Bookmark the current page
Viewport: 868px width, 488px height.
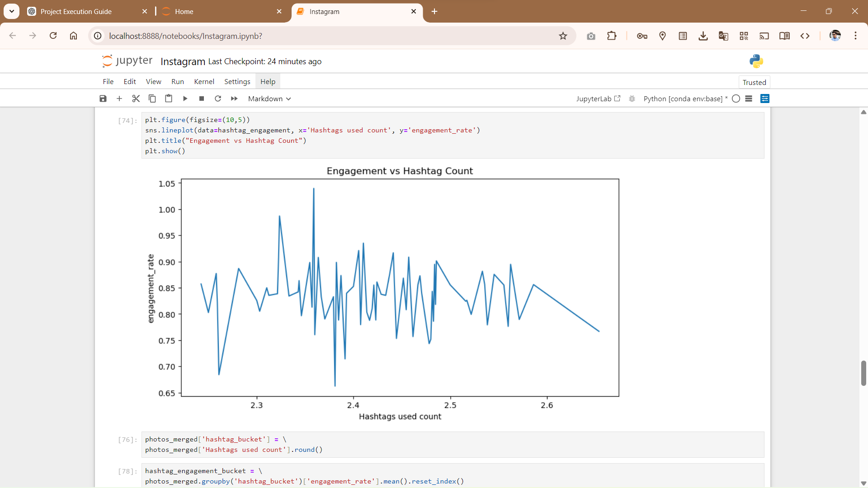pyautogui.click(x=563, y=36)
